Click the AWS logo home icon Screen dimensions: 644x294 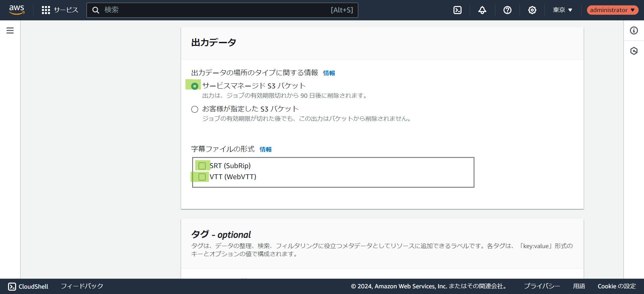(17, 10)
